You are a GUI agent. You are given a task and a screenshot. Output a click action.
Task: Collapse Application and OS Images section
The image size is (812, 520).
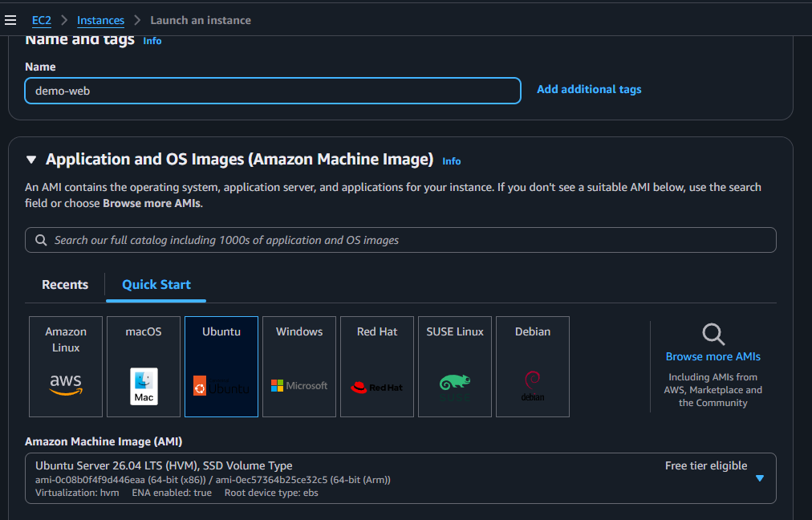(x=31, y=160)
